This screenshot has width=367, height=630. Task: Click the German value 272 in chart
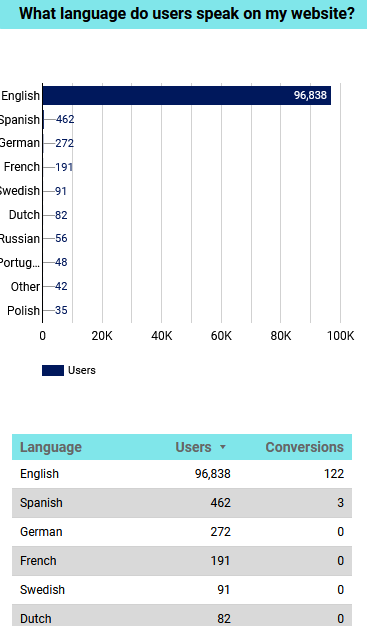[65, 143]
